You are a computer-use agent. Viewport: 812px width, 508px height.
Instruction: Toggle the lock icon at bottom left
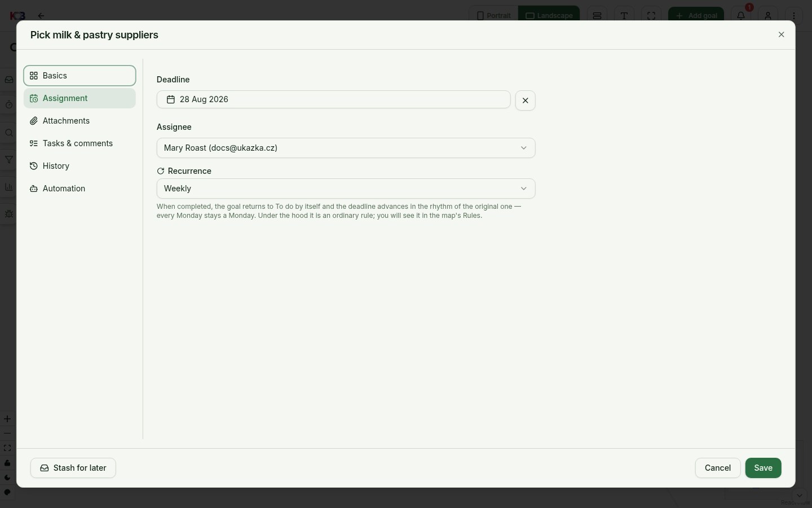pyautogui.click(x=7, y=463)
